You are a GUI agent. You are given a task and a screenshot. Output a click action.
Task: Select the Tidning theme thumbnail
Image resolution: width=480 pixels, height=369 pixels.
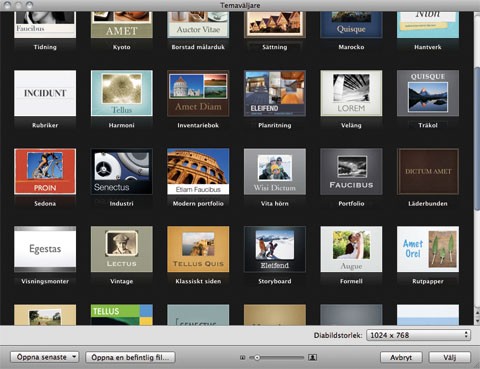click(45, 25)
